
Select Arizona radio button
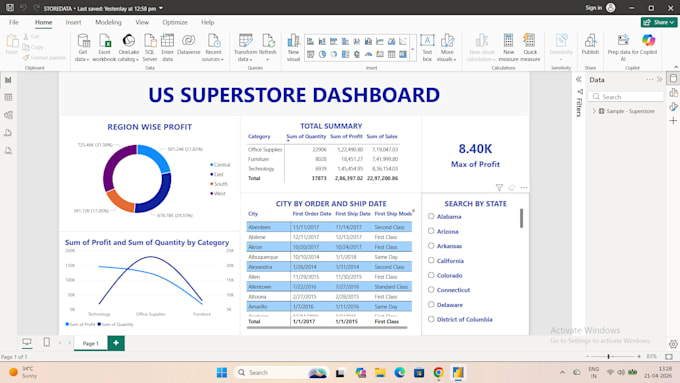click(431, 231)
